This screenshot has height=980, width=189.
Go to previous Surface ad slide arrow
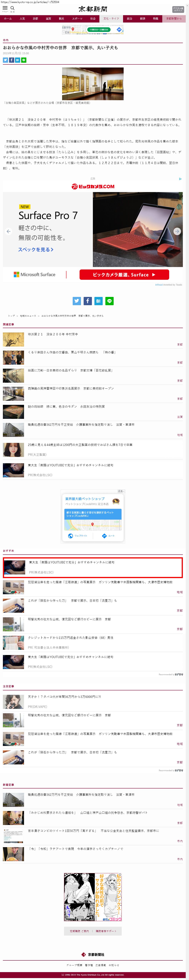[8, 231]
